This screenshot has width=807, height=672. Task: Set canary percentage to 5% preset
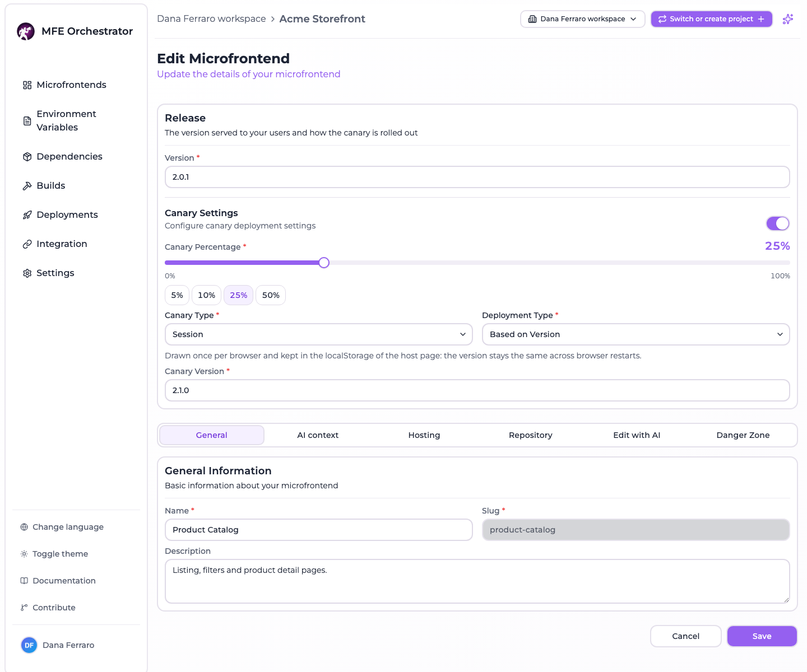(177, 295)
